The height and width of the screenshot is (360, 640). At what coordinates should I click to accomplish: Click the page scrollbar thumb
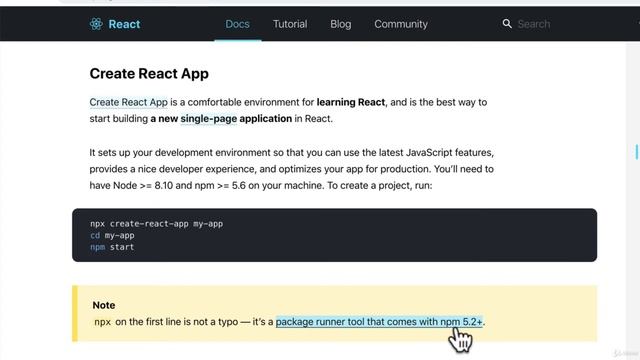pos(637,152)
